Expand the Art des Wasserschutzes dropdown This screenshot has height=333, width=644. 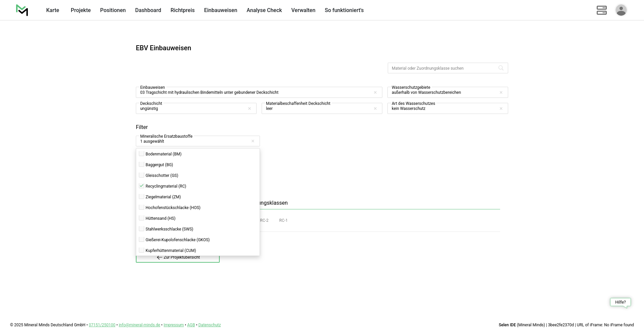coord(443,109)
